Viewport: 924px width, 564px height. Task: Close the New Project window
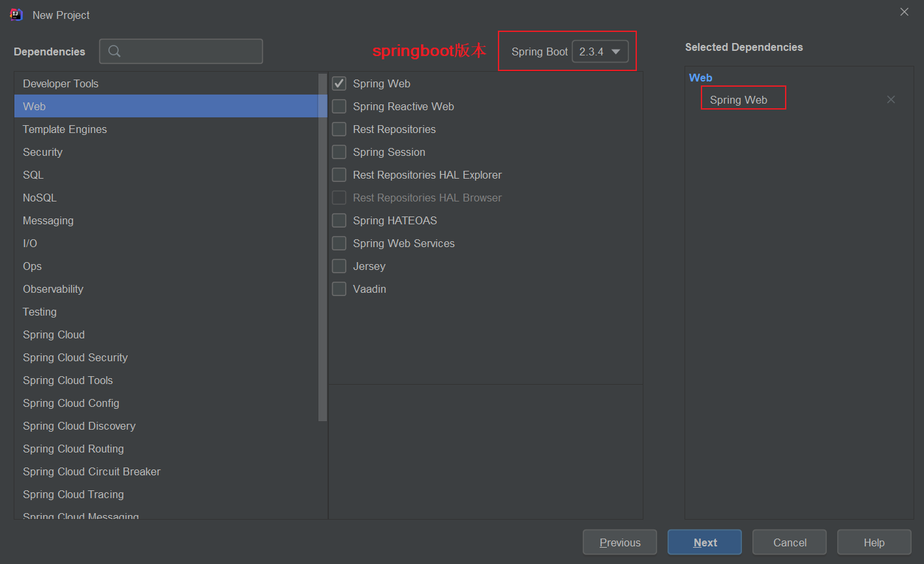[x=904, y=12]
